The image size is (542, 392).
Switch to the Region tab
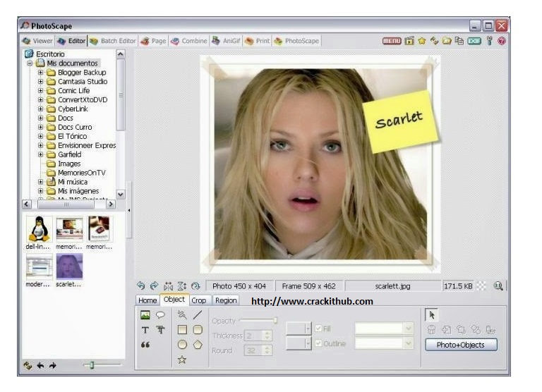tap(226, 300)
